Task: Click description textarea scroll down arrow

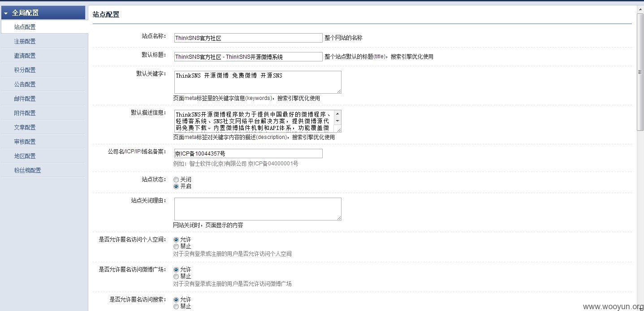Action: click(x=338, y=121)
